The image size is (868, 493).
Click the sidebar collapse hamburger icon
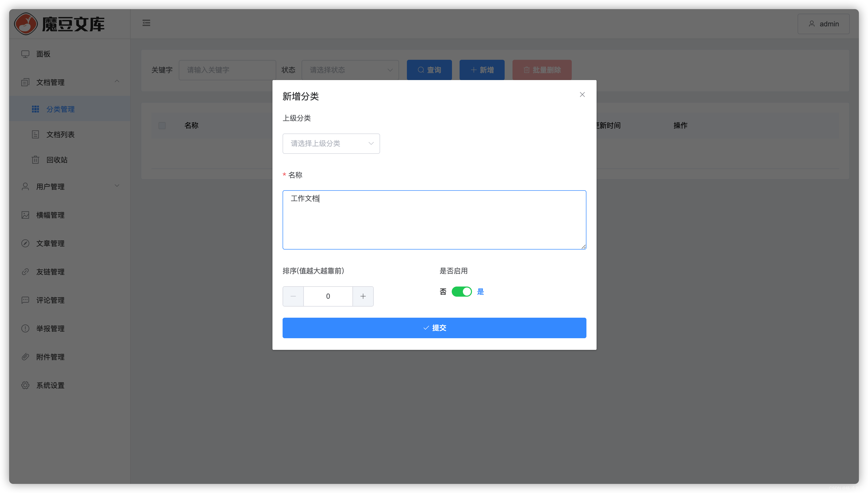146,23
